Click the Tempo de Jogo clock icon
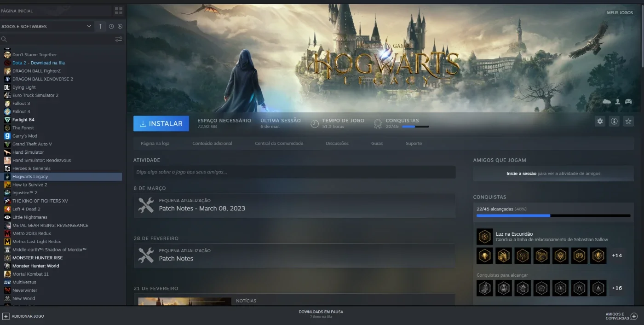644x325 pixels. (x=315, y=123)
